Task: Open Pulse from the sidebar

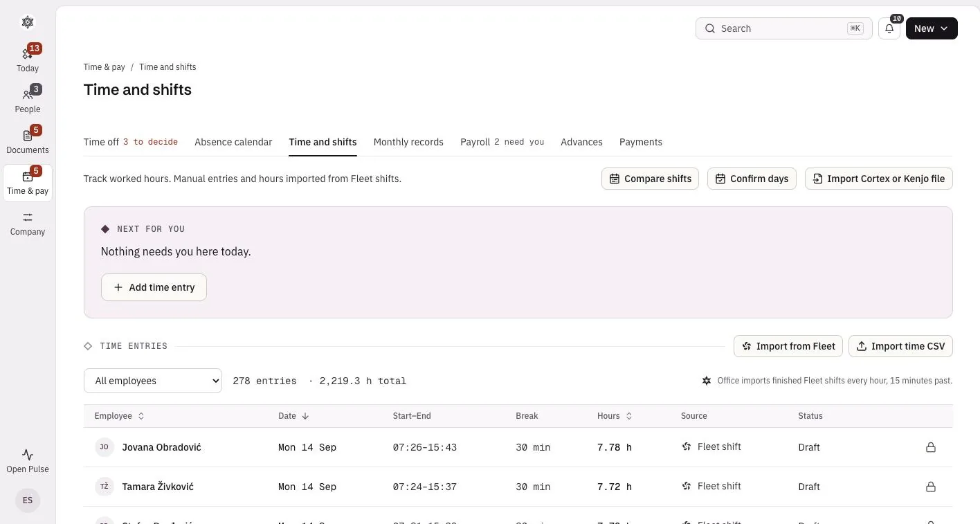Action: (28, 460)
